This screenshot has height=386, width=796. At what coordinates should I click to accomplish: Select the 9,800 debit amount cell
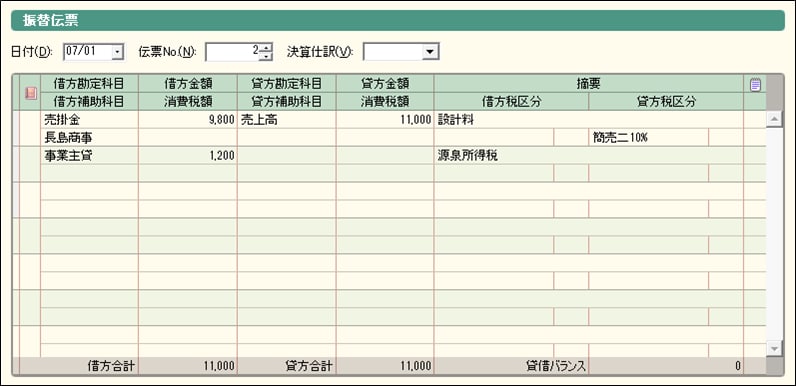[187, 120]
